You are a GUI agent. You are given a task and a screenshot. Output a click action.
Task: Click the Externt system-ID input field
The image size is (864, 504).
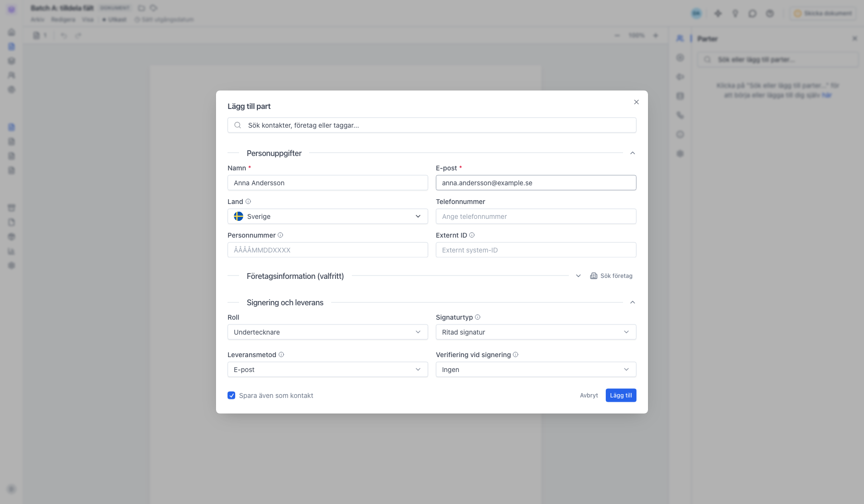[x=536, y=250]
